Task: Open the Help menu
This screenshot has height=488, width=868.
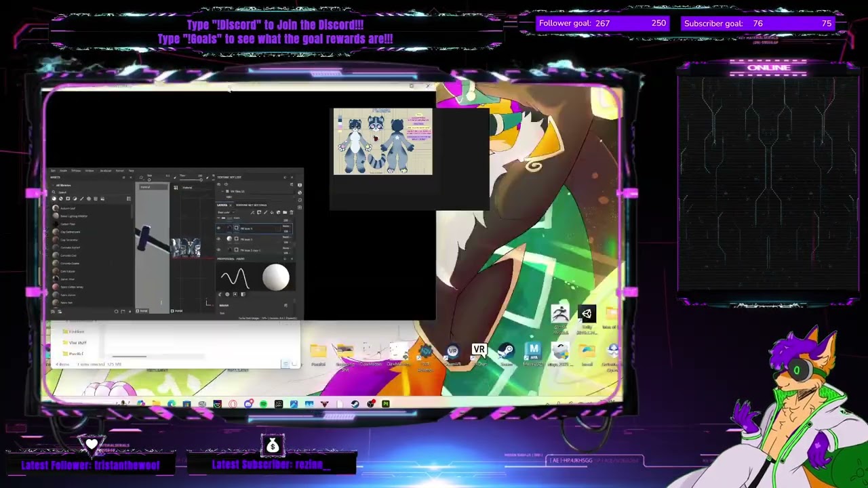Action: tap(131, 170)
